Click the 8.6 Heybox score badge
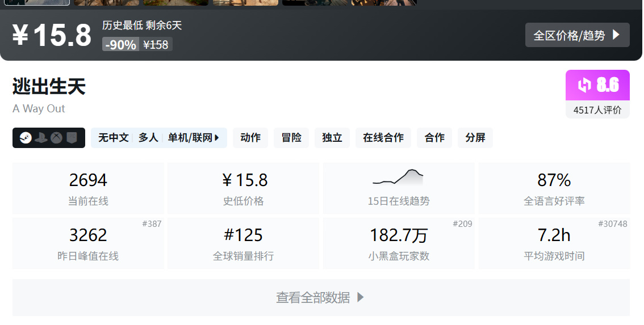Viewport: 644px width, 325px height. tap(597, 85)
